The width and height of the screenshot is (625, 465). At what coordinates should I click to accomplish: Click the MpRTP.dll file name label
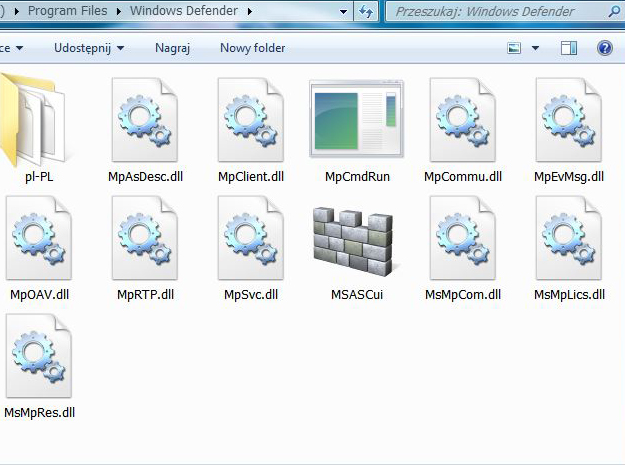tap(145, 294)
